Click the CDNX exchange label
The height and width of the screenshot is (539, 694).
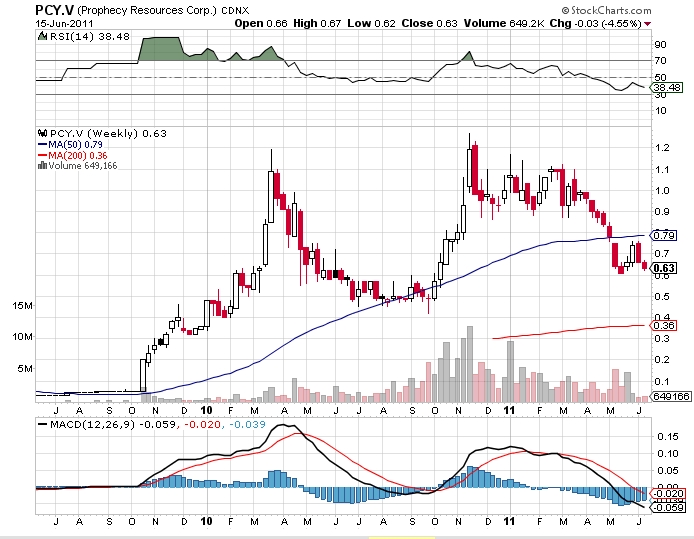[x=235, y=10]
